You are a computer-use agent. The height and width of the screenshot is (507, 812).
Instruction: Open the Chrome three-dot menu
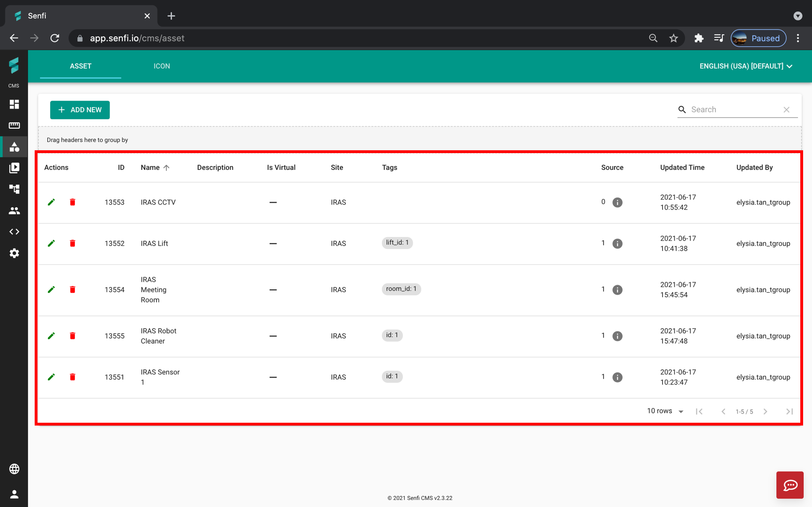point(798,38)
